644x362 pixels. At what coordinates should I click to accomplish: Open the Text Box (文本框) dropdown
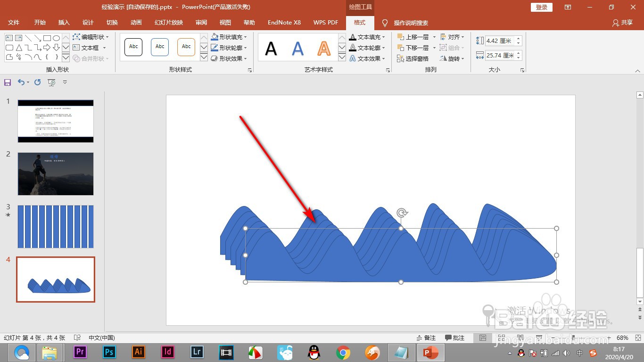90,48
